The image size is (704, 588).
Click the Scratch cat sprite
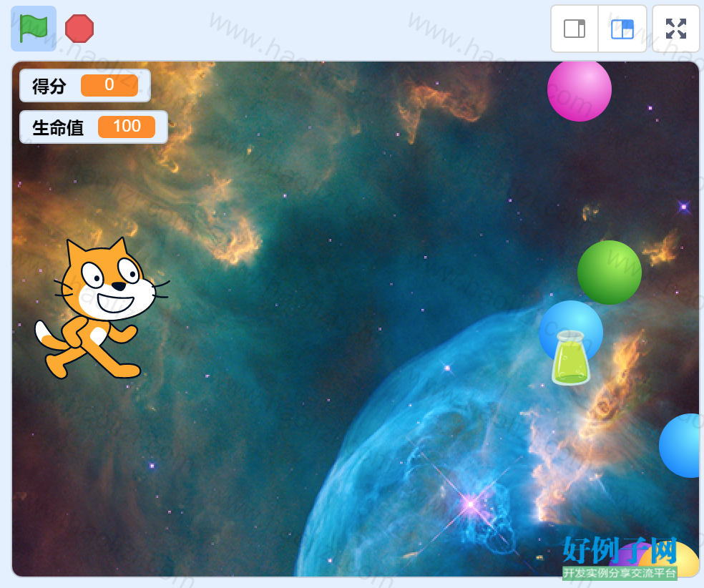tap(102, 308)
